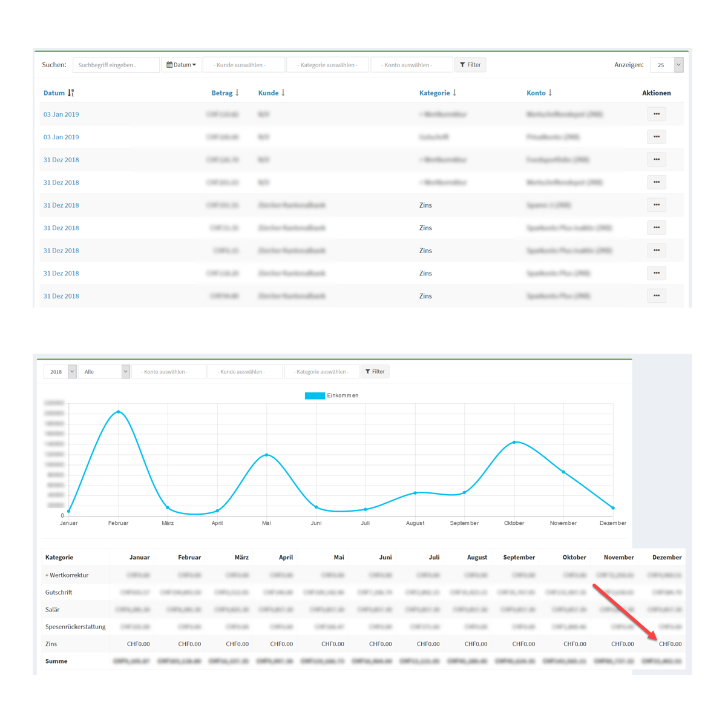Click the Dezember Zins value marked by the arrow

coord(670,644)
